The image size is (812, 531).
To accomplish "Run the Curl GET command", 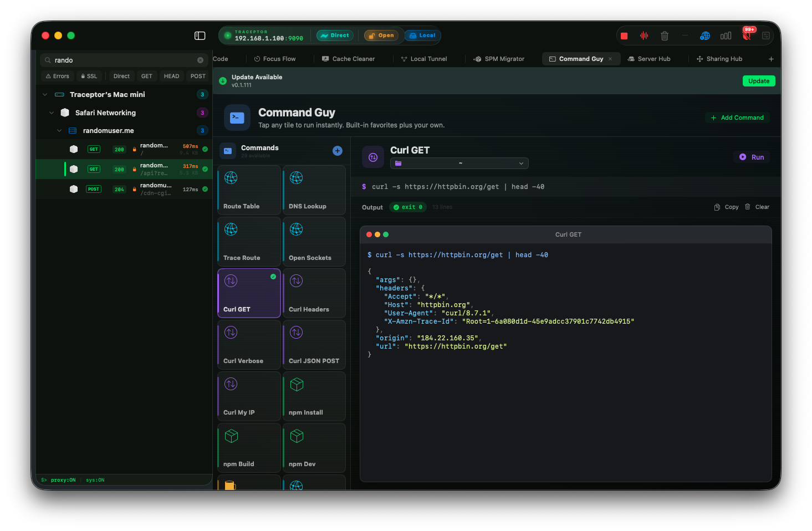I will tap(752, 157).
